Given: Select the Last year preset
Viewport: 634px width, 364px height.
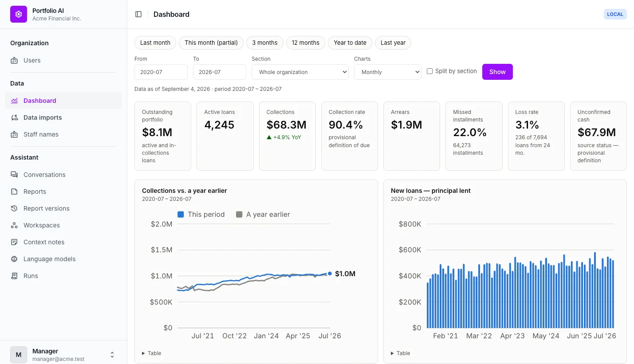Looking at the screenshot, I should [393, 43].
